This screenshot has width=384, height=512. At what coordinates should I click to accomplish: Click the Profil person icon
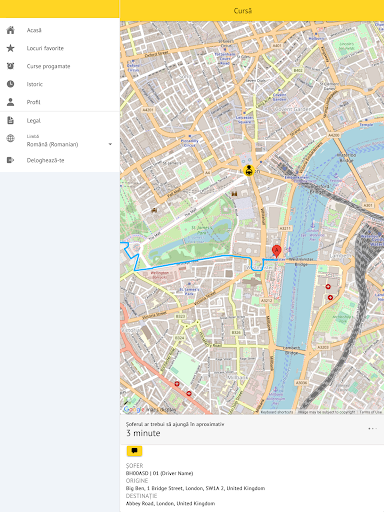(x=11, y=102)
